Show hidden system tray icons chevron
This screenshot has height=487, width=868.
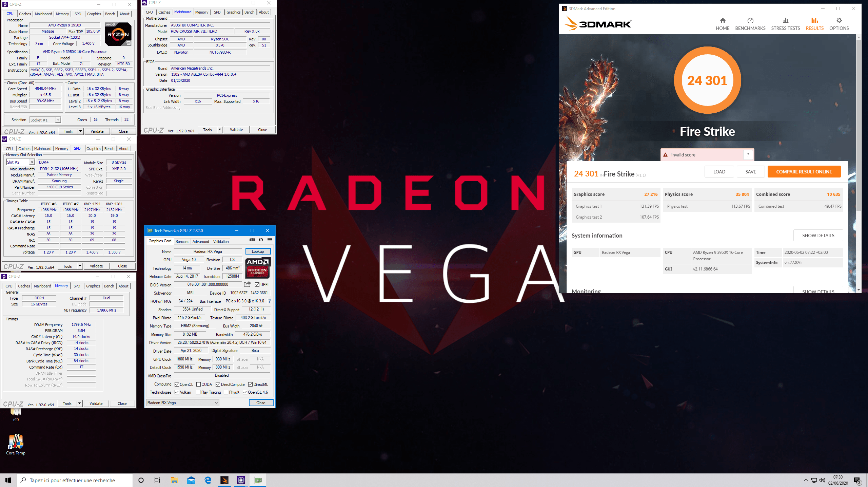click(806, 480)
